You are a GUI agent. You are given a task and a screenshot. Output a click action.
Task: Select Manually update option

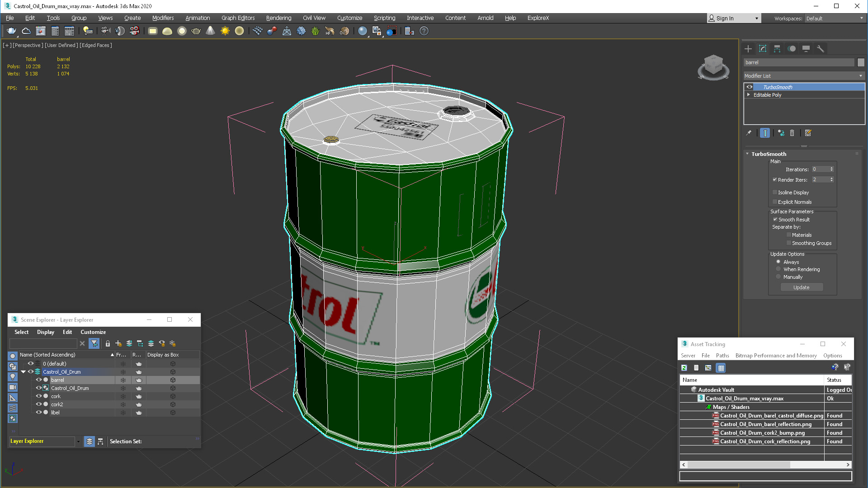[778, 277]
